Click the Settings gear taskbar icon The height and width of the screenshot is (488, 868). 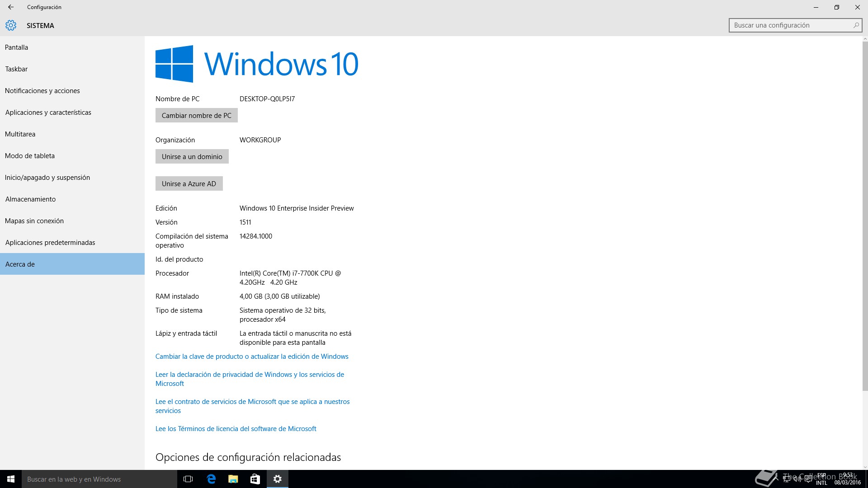[x=278, y=479]
